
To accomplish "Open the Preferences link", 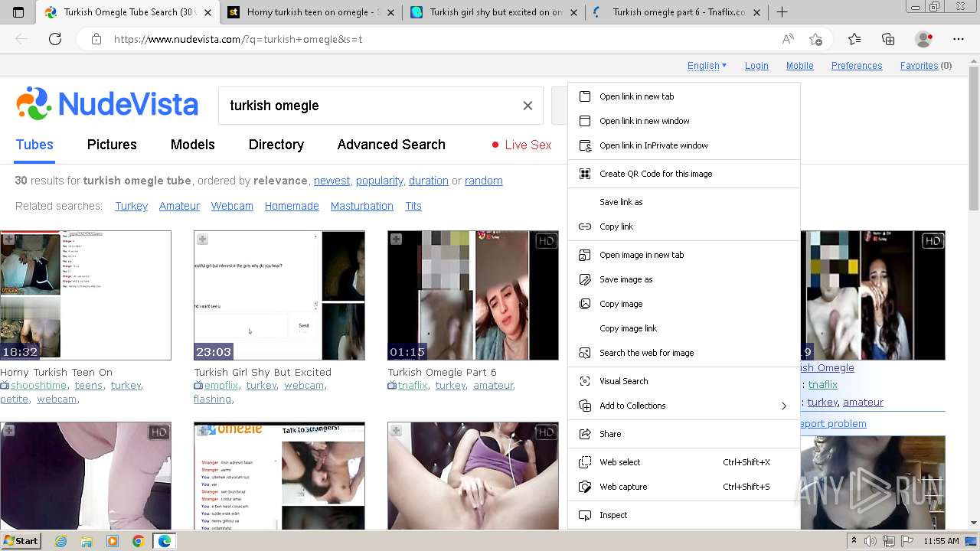I will (857, 66).
